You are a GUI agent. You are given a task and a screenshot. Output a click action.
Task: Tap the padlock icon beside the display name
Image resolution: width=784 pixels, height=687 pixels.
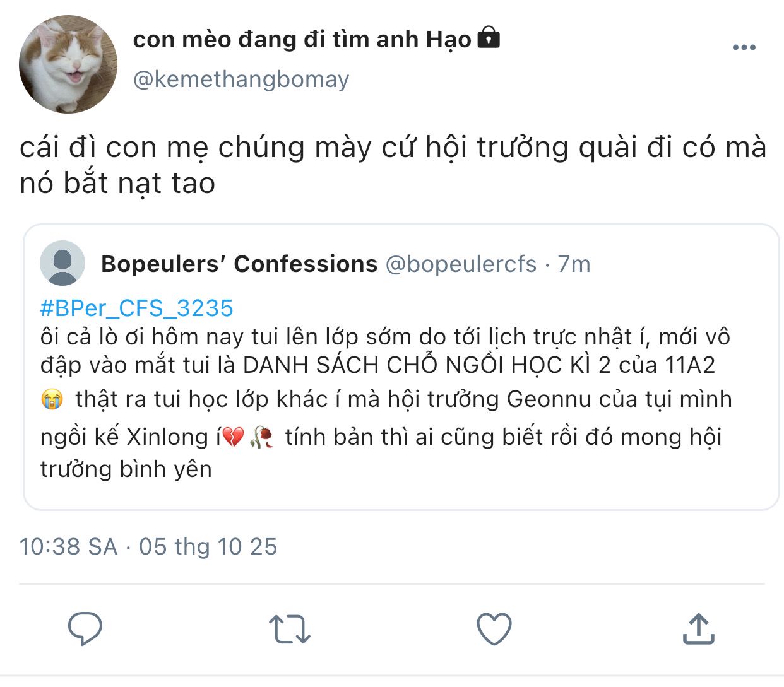(489, 38)
